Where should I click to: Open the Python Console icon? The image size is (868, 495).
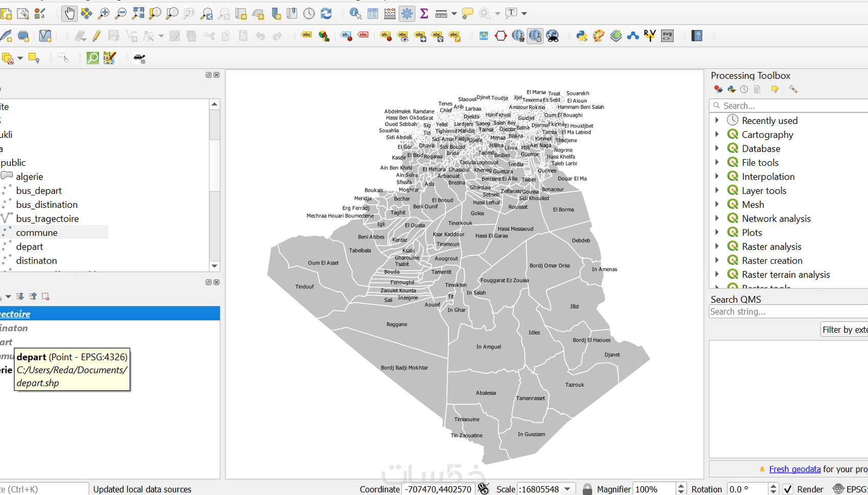(x=582, y=36)
